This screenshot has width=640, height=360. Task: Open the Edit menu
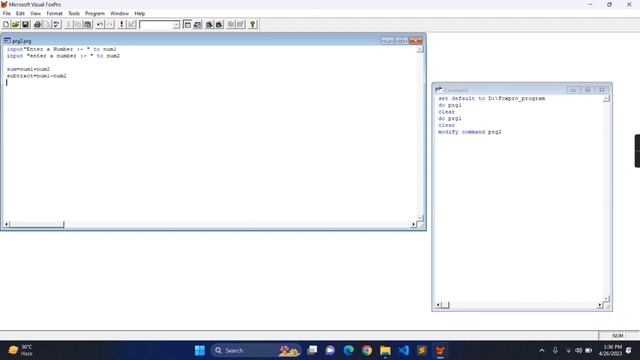coord(20,13)
